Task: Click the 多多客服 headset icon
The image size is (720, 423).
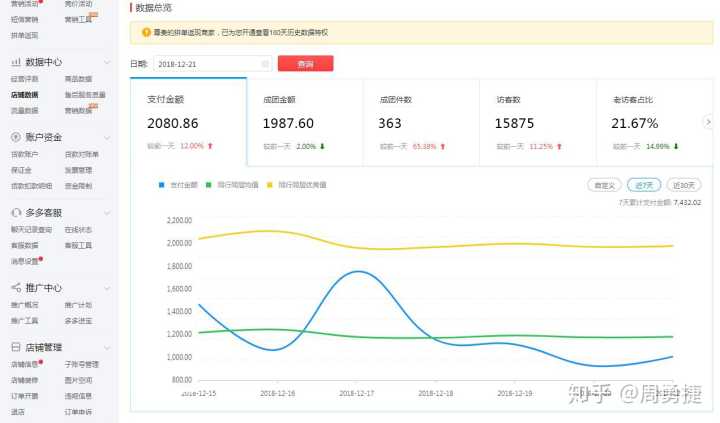Action: tap(16, 213)
